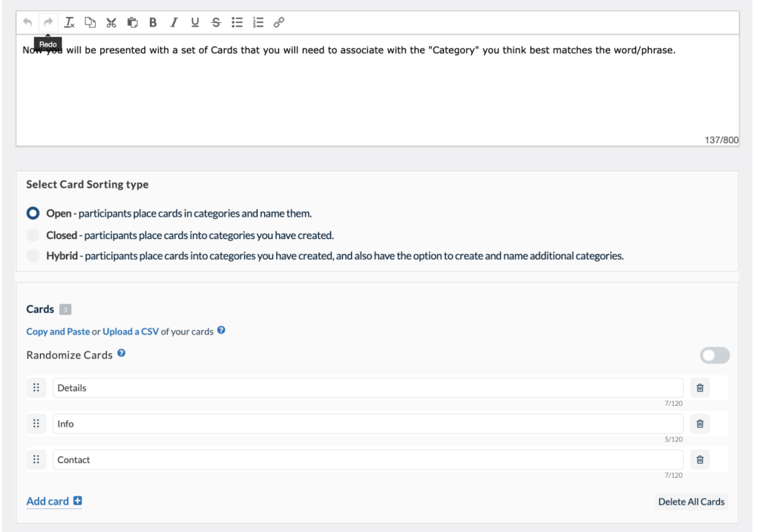Select the Open card sorting type
This screenshot has height=532, width=760.
click(x=31, y=213)
